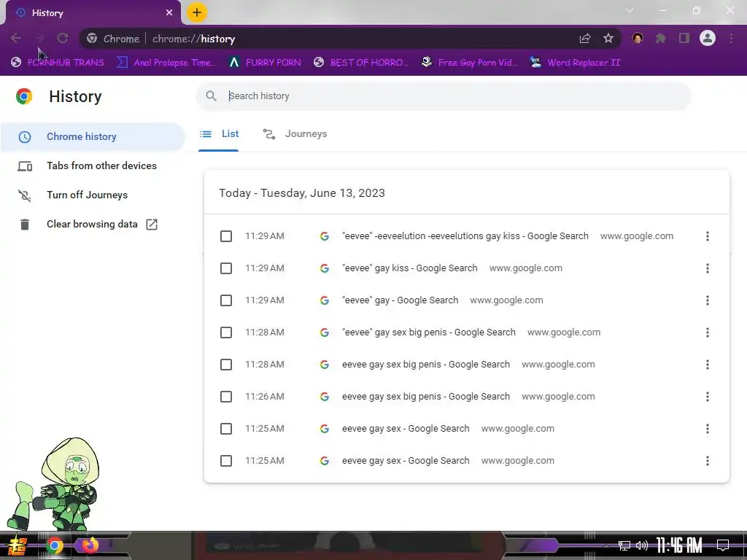Tick the checkbox of the last history entry
This screenshot has height=560, width=747.
(x=226, y=461)
